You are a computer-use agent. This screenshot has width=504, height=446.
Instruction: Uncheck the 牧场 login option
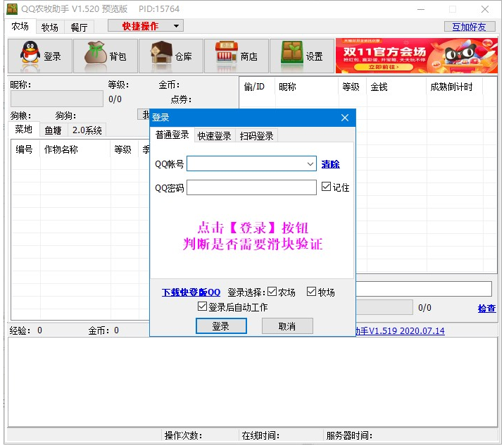(x=312, y=292)
